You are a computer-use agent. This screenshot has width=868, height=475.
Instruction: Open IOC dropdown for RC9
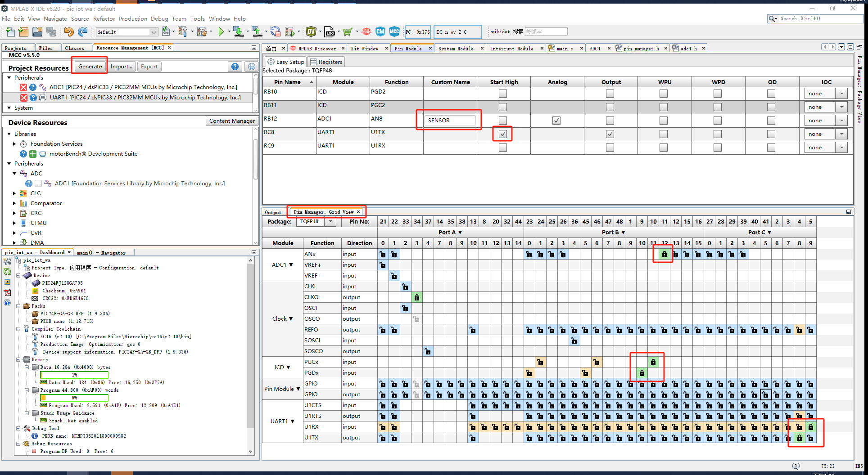click(841, 148)
